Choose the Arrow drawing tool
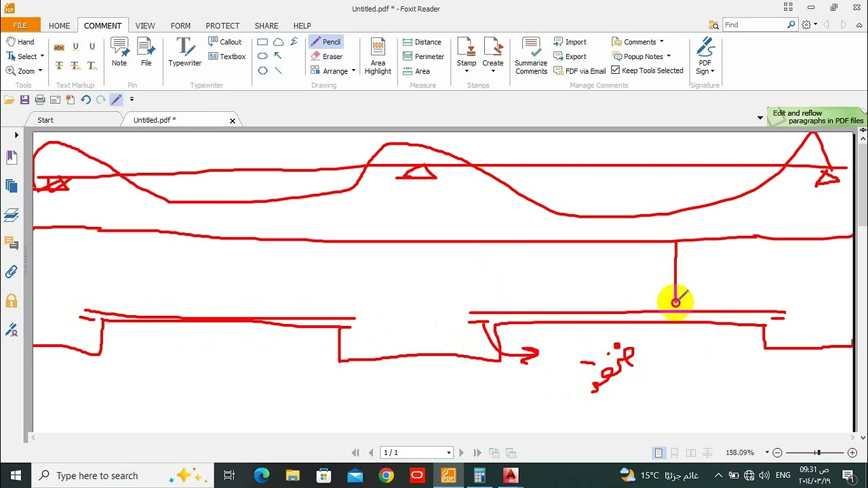Screen dimensions: 868x488 278,56
